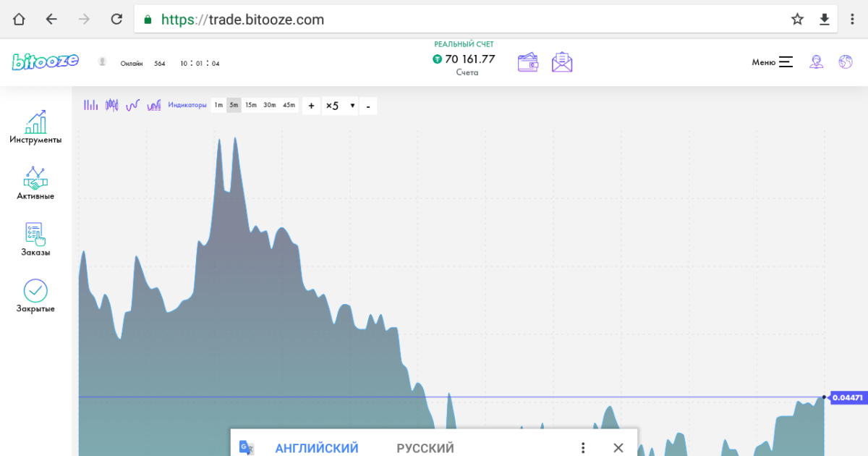Go back in the browser
The image size is (868, 456).
pyautogui.click(x=51, y=20)
